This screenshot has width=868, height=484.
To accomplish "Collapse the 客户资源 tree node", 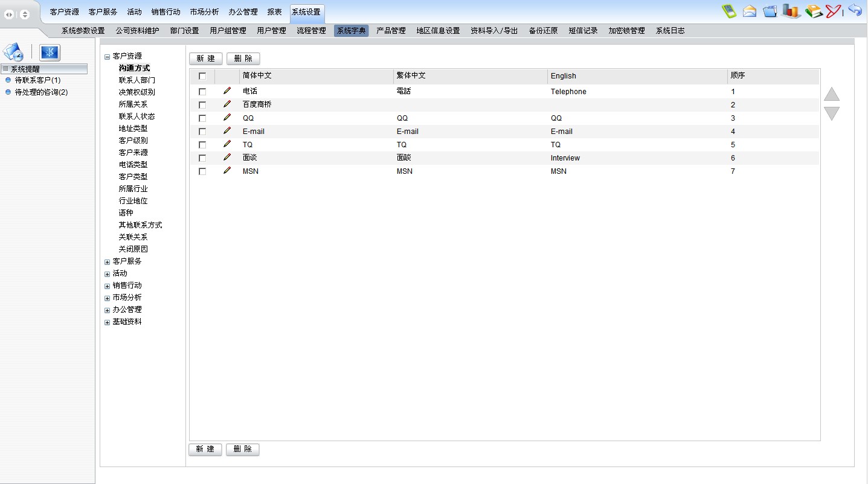I will click(x=108, y=57).
